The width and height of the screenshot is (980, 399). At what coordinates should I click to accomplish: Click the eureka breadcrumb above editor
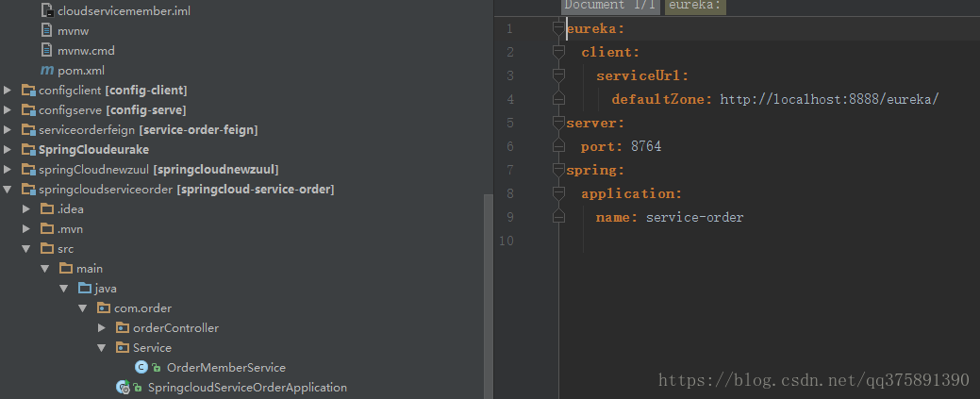(694, 7)
